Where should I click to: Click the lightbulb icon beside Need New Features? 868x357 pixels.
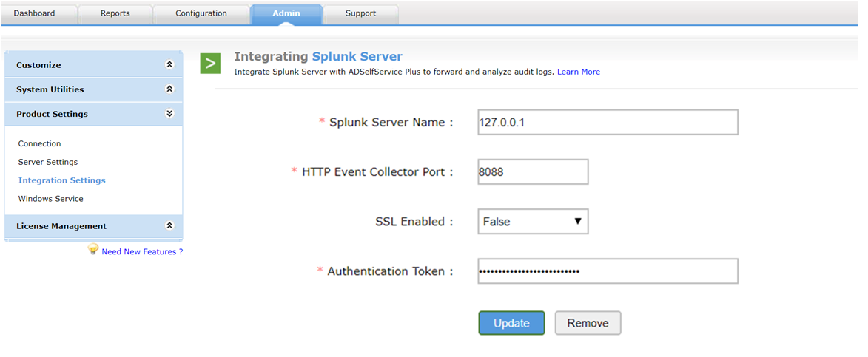(x=93, y=250)
